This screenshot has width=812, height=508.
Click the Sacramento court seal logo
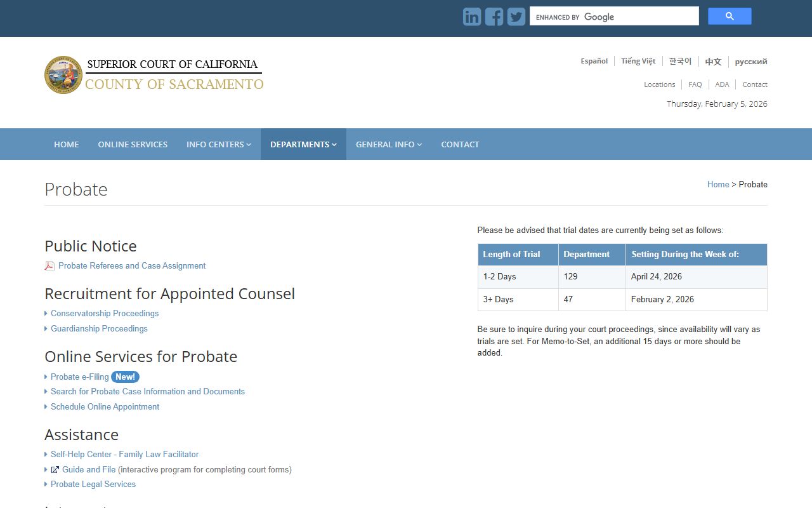63,75
